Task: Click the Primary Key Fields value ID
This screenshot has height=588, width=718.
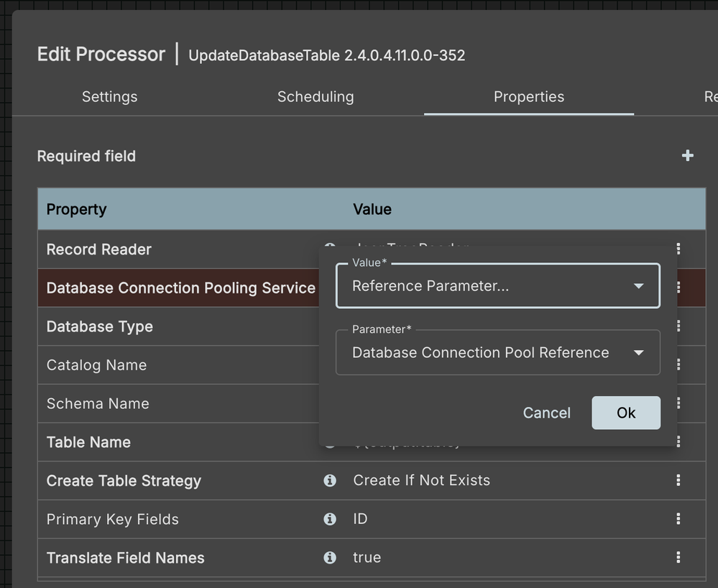Action: pos(360,519)
